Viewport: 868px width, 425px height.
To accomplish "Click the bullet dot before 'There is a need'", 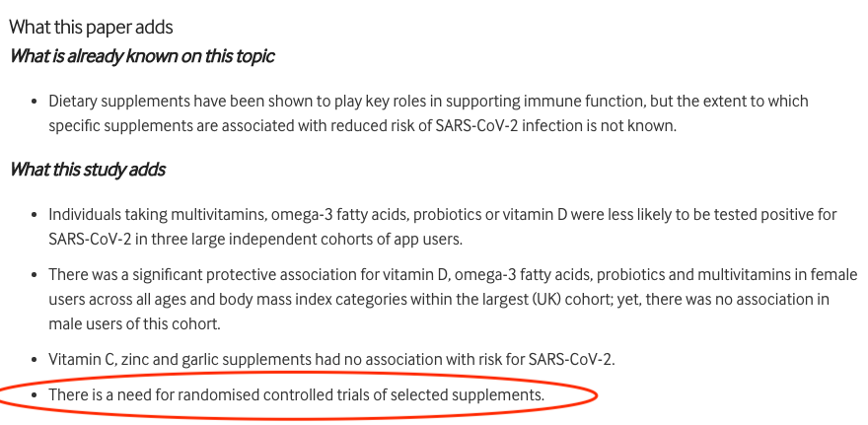I will tap(35, 395).
